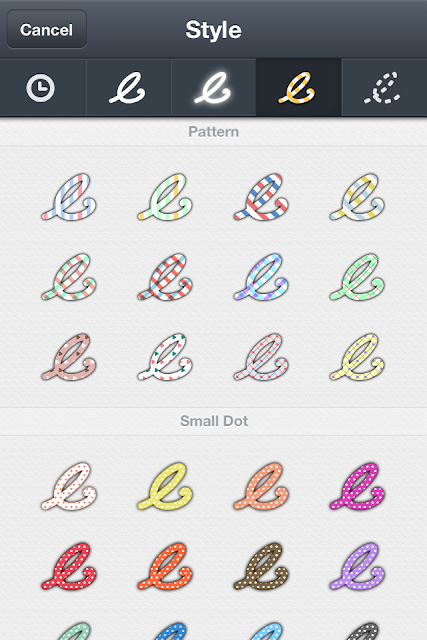Screen dimensions: 427x640
Task: Pick the yellow and light blue stripe pattern
Action: (358, 197)
